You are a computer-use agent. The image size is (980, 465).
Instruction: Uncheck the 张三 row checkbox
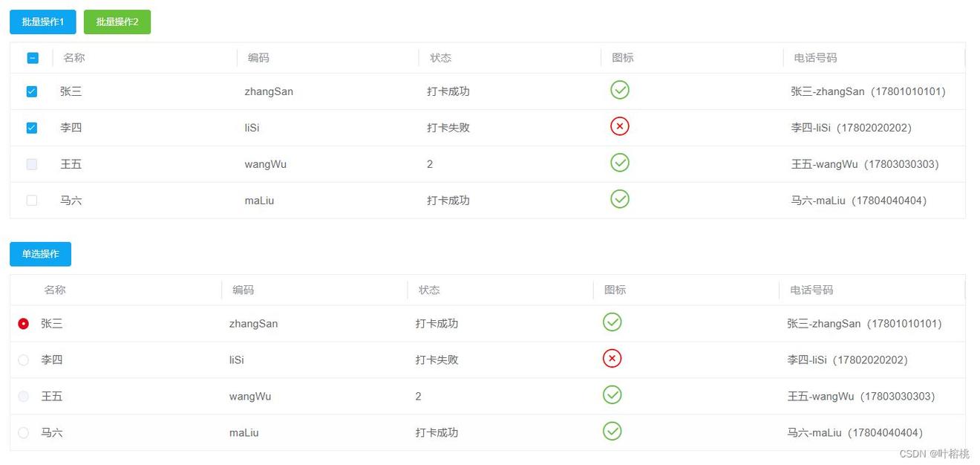[x=32, y=91]
